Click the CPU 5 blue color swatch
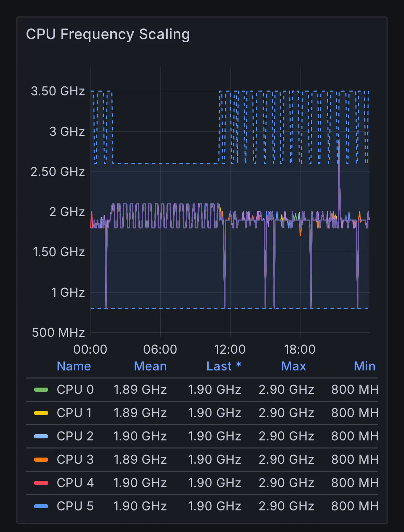404x532 pixels. pos(41,506)
